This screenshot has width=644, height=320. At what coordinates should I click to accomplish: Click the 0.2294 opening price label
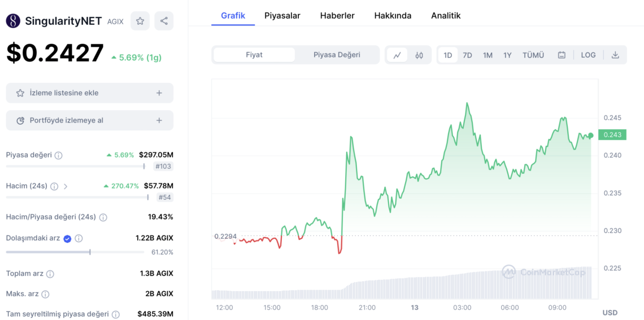pos(225,236)
